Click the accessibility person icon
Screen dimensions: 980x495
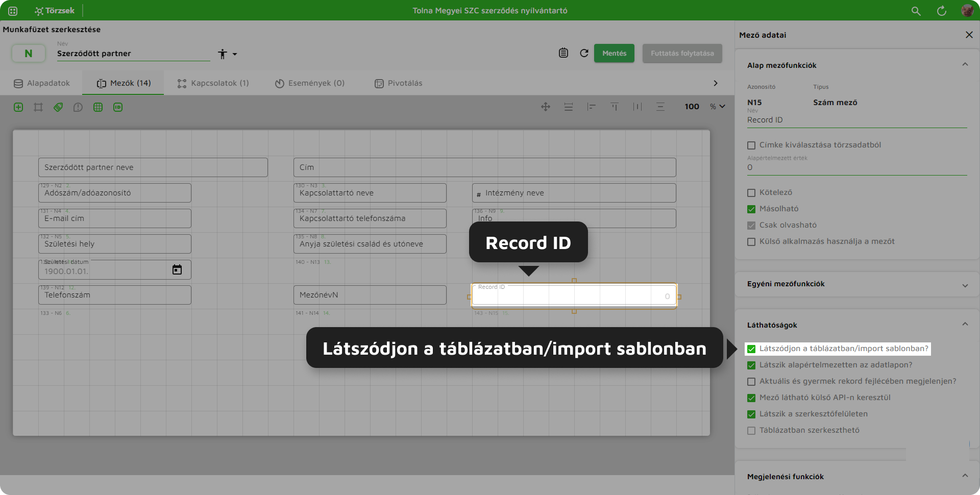click(x=223, y=54)
